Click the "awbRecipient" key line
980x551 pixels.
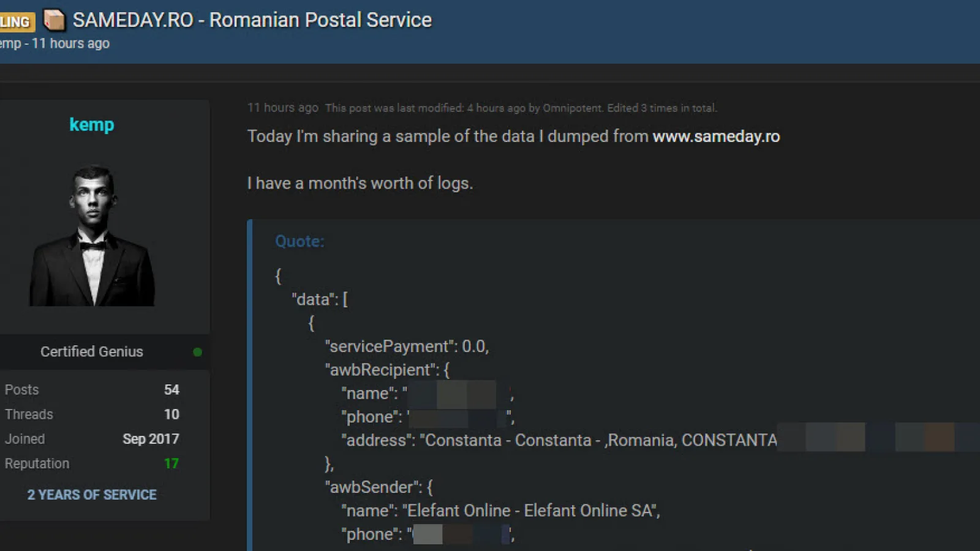coord(387,370)
